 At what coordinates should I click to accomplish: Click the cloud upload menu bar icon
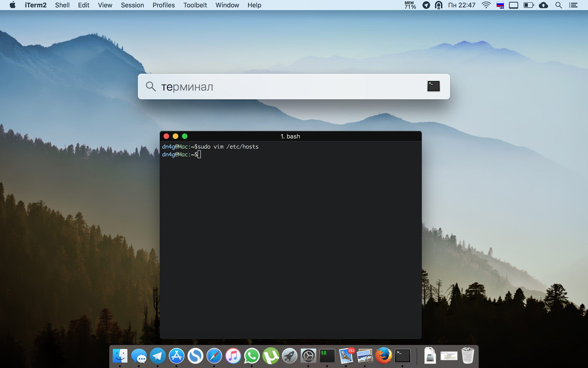[x=544, y=5]
